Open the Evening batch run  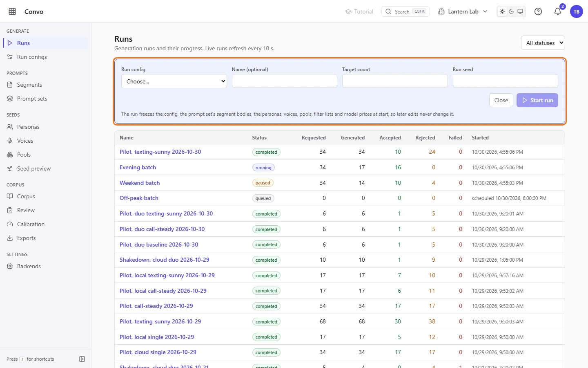click(138, 167)
